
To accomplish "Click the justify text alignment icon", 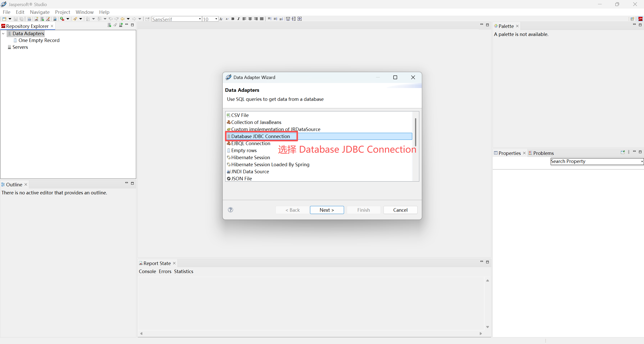I will [x=262, y=19].
